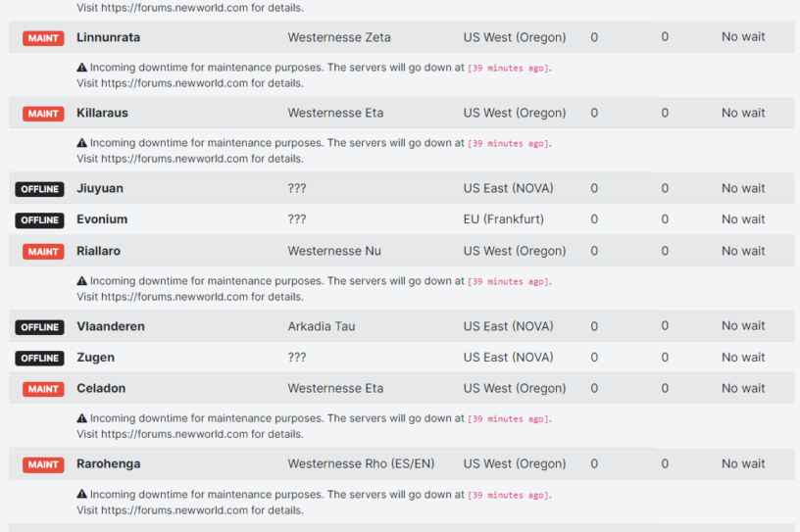Click the 39 minutes ago timestamp under Celadon
Viewport: 800px width, 532px height.
[509, 419]
